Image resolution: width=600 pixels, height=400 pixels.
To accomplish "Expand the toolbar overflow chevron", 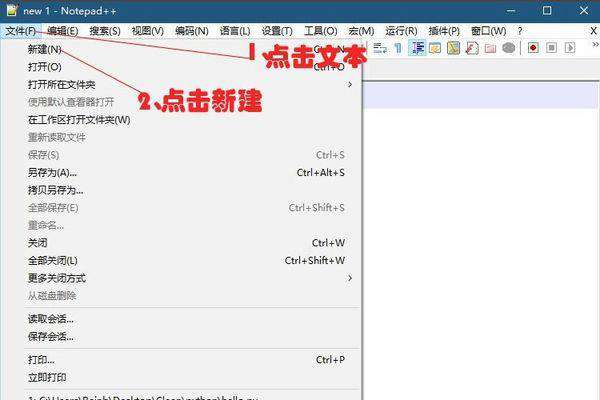I will pyautogui.click(x=595, y=45).
